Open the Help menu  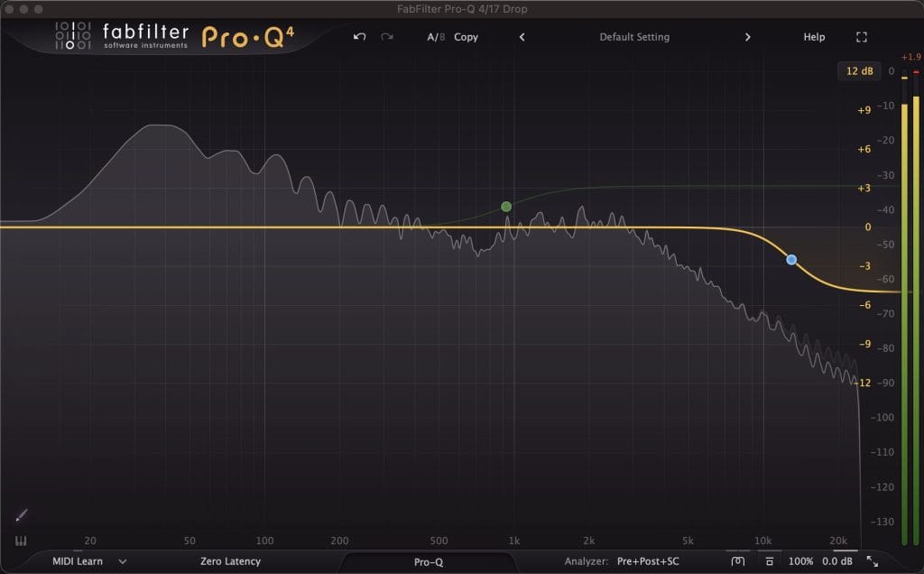click(x=814, y=37)
